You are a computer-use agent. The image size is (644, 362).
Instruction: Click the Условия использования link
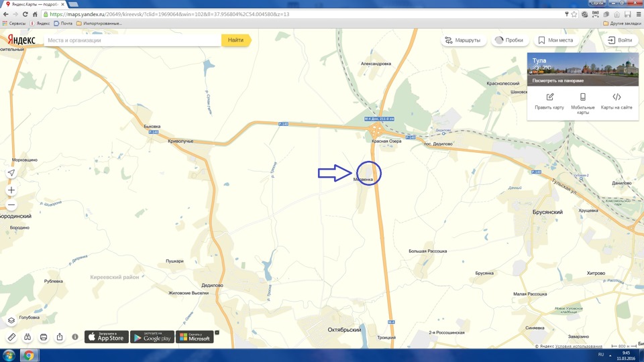tap(579, 346)
